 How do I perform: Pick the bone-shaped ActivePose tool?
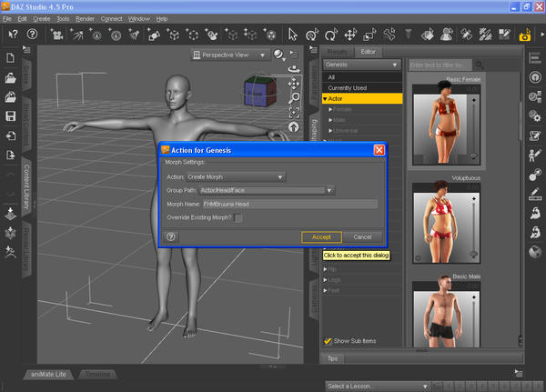tap(389, 35)
